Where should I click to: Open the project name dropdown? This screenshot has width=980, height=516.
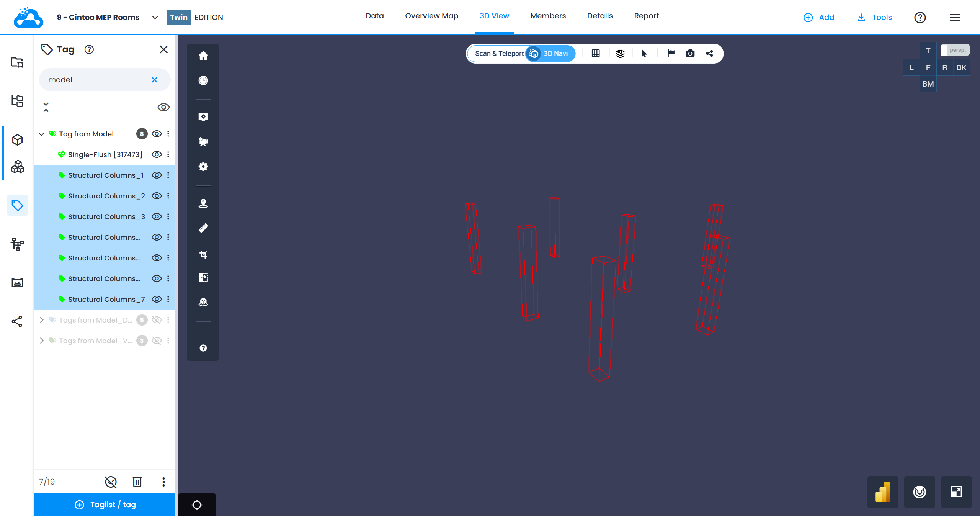[155, 18]
